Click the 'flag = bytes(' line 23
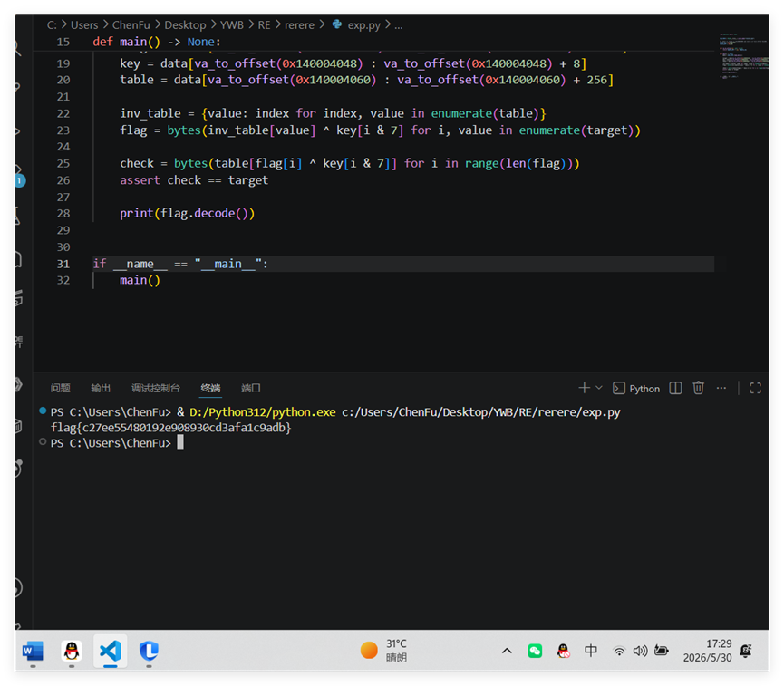Screen dimensions: 784x686 pos(380,130)
